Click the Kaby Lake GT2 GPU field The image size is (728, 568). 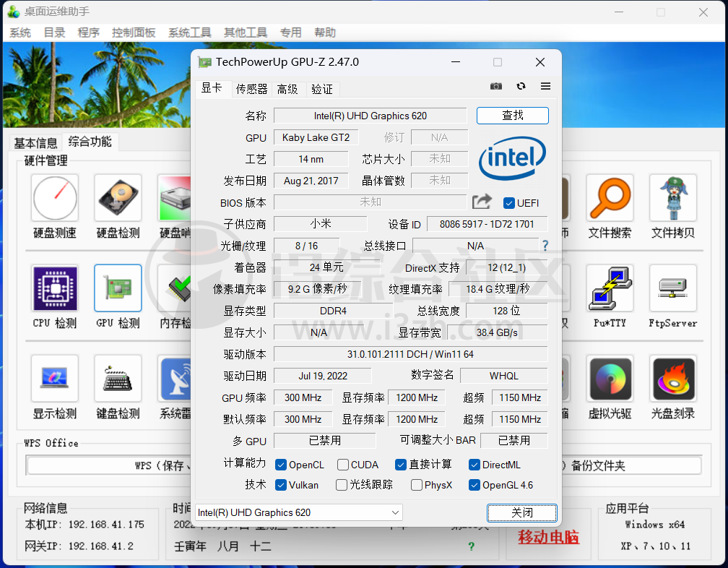[x=316, y=137]
